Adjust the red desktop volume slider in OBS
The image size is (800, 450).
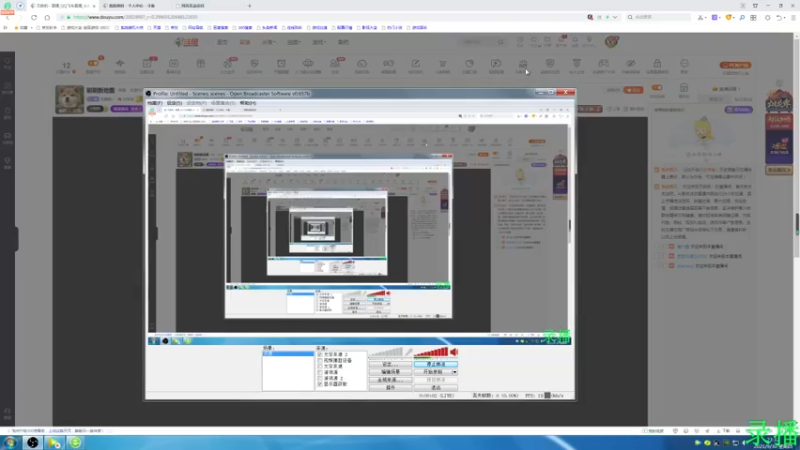coord(431,352)
